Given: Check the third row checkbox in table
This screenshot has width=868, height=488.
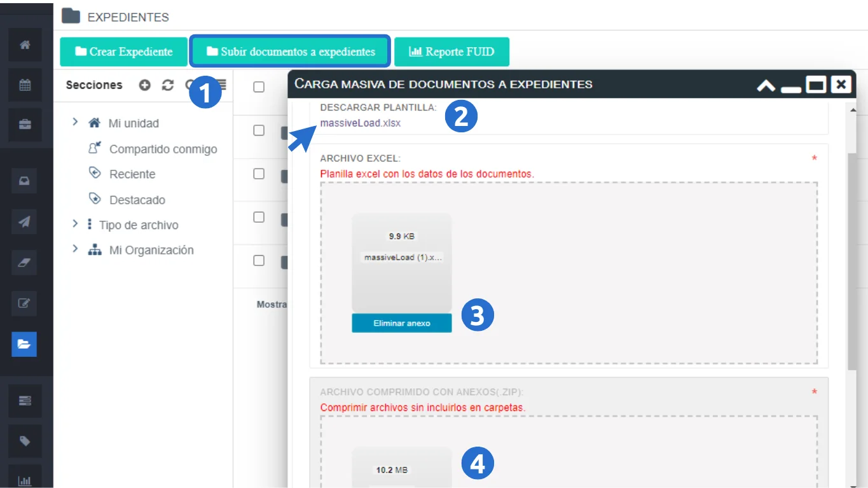Looking at the screenshot, I should [259, 217].
